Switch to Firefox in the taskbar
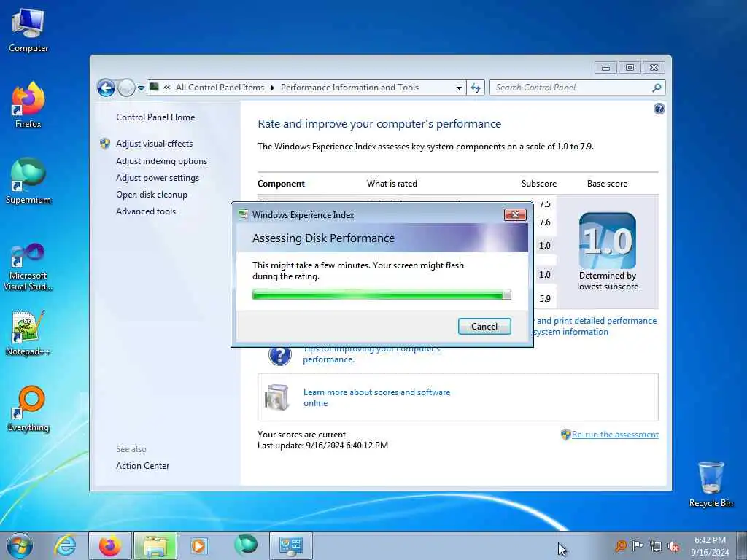The height and width of the screenshot is (560, 747). tap(110, 545)
